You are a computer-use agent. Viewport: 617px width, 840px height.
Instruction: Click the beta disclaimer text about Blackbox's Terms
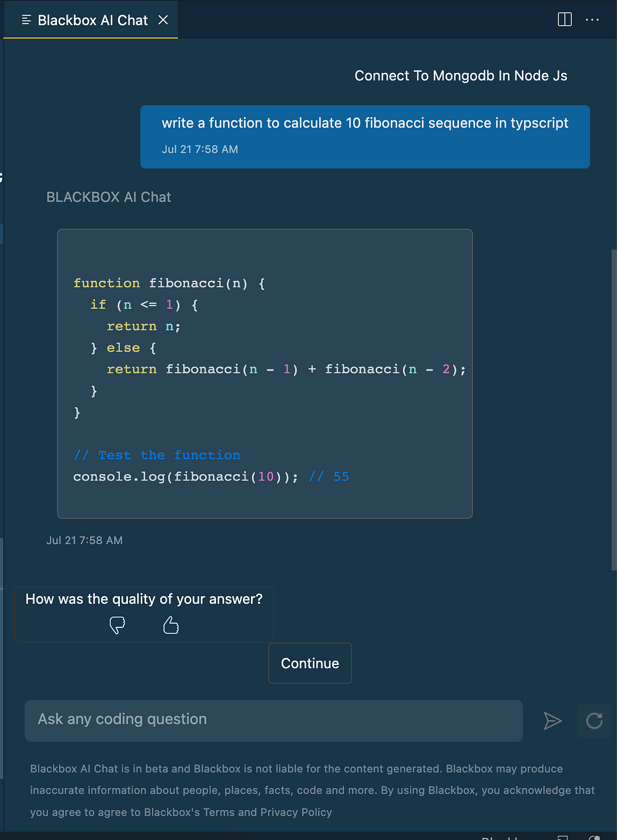pyautogui.click(x=313, y=791)
